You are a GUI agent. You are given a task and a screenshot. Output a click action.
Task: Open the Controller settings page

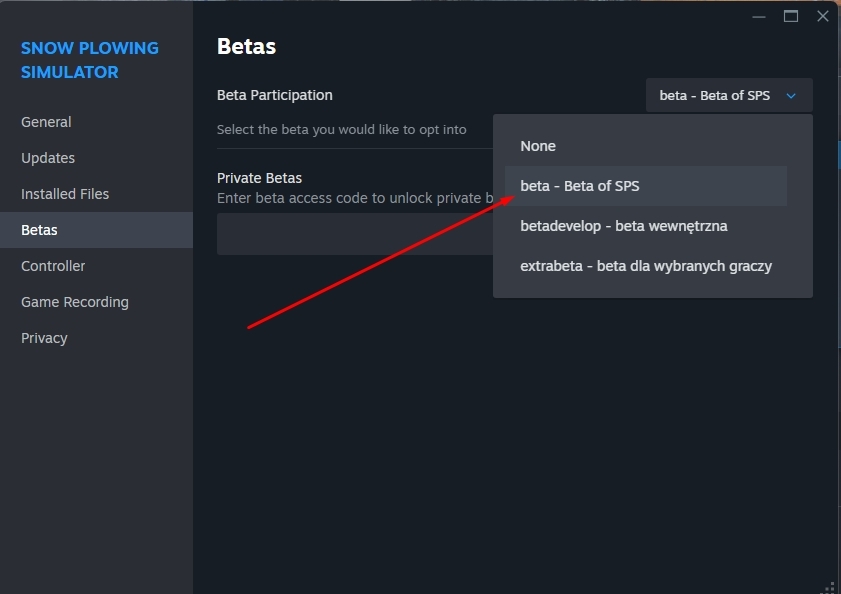pos(53,266)
